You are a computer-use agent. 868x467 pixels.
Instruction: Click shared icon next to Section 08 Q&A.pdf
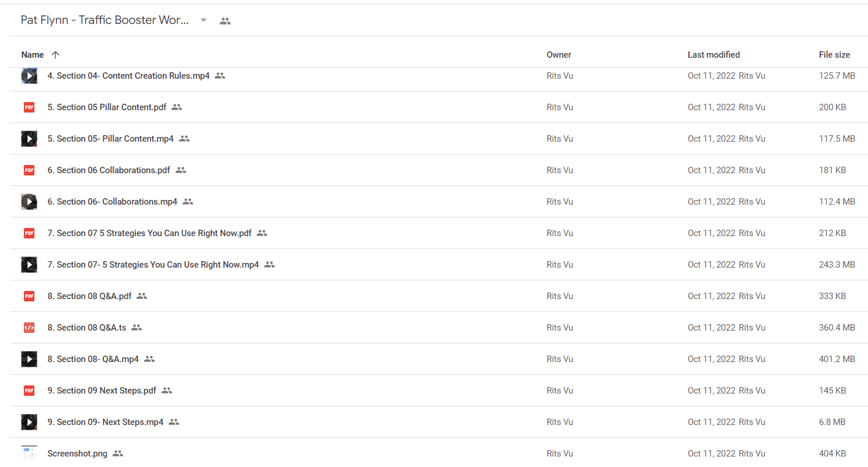pyautogui.click(x=142, y=296)
